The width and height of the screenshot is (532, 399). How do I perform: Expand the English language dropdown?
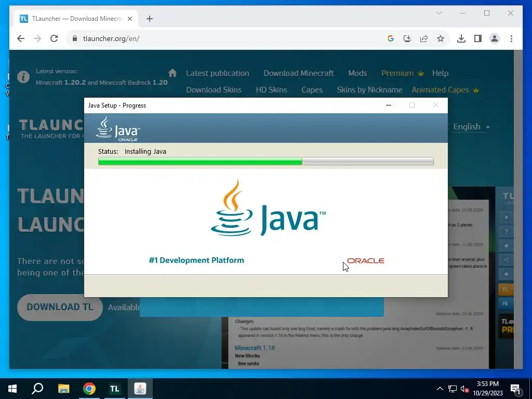[471, 127]
